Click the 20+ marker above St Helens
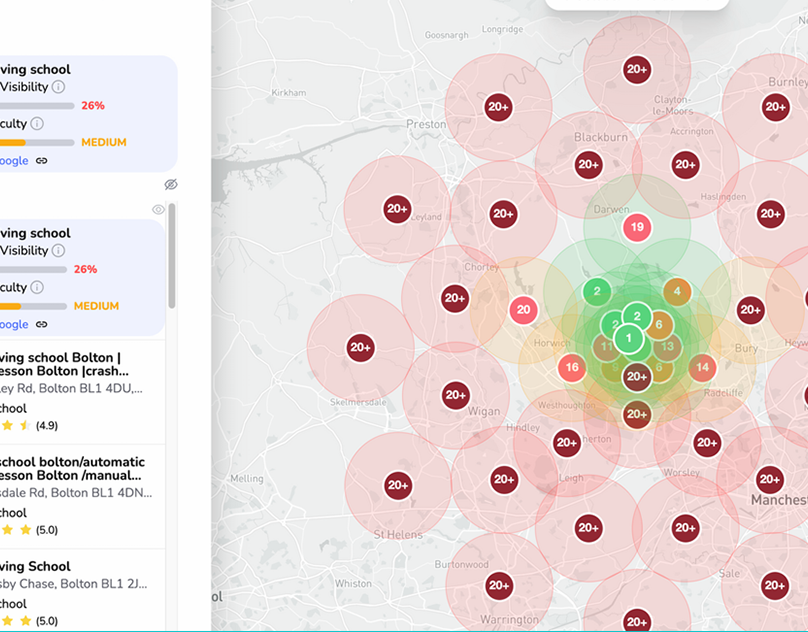The image size is (808, 632). coord(398,485)
